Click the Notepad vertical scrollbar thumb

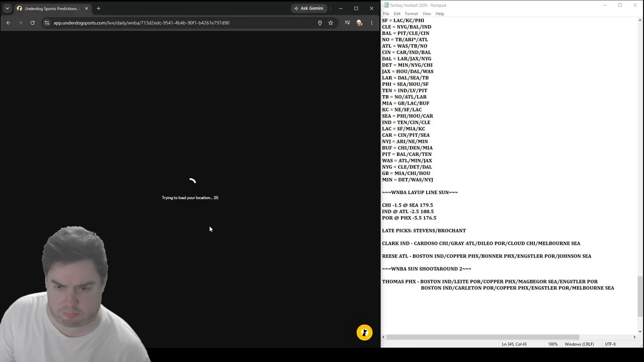click(640, 296)
